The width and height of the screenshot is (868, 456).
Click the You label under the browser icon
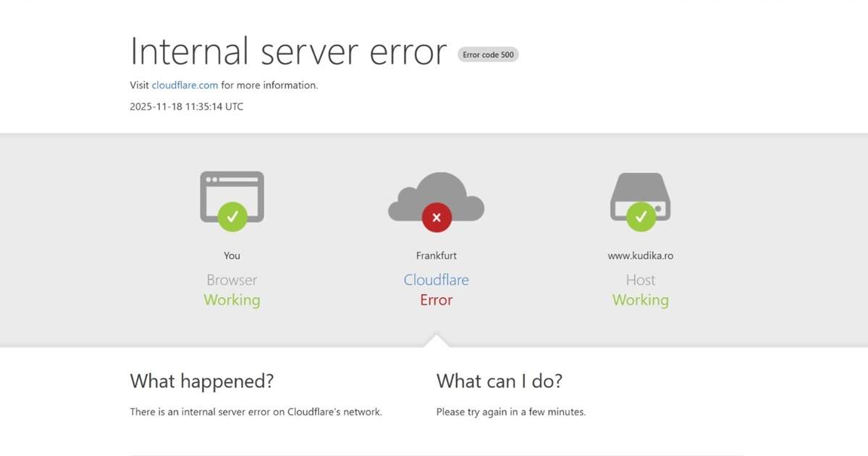[x=232, y=255]
